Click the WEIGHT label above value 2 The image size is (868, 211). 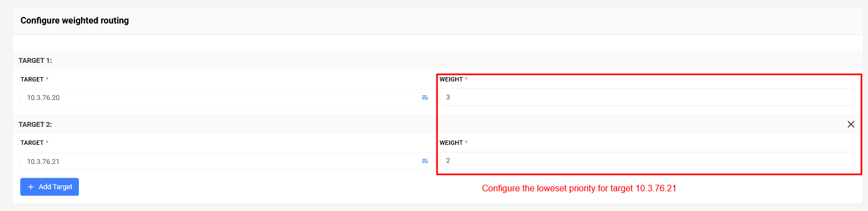click(451, 143)
